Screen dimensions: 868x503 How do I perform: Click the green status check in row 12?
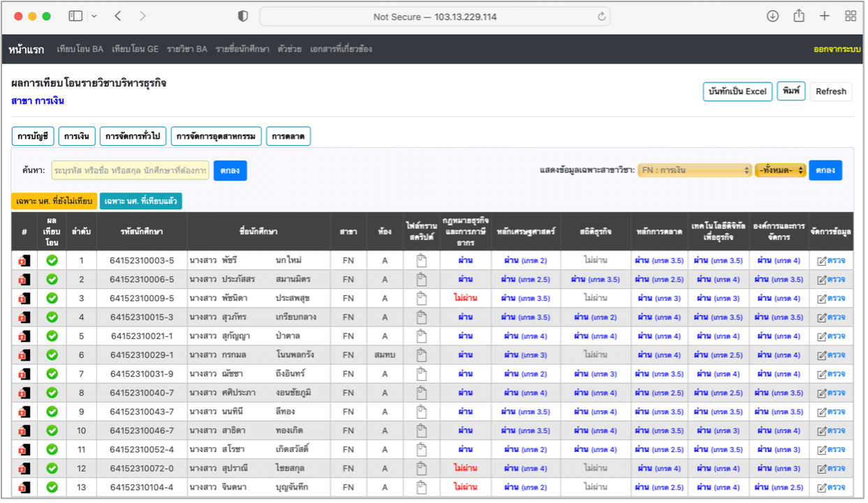[x=52, y=468]
